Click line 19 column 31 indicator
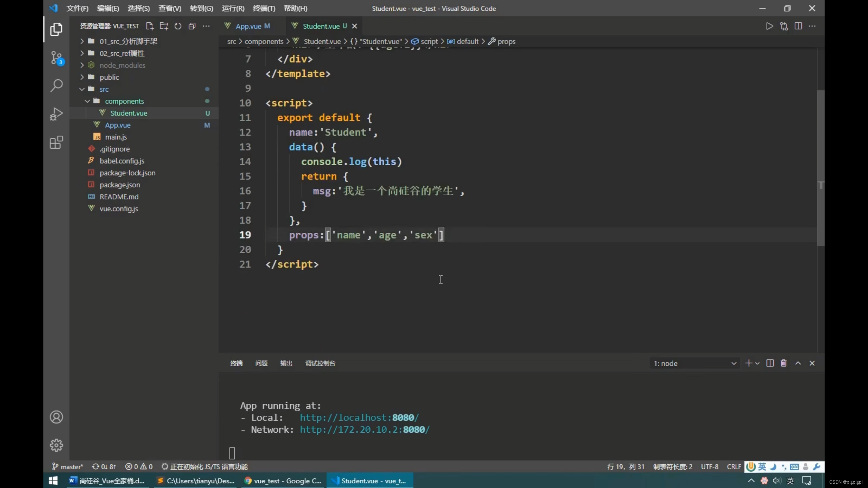 [x=626, y=467]
